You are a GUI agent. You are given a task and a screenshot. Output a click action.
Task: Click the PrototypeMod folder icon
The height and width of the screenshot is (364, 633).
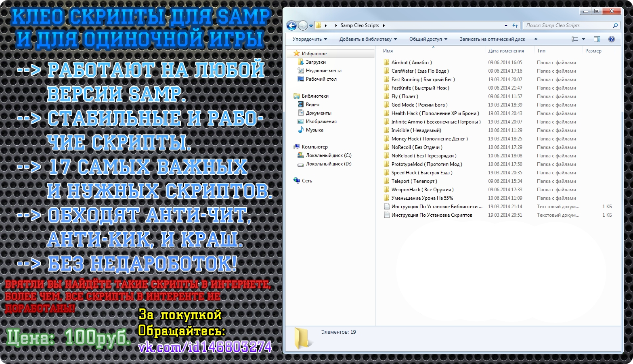386,164
